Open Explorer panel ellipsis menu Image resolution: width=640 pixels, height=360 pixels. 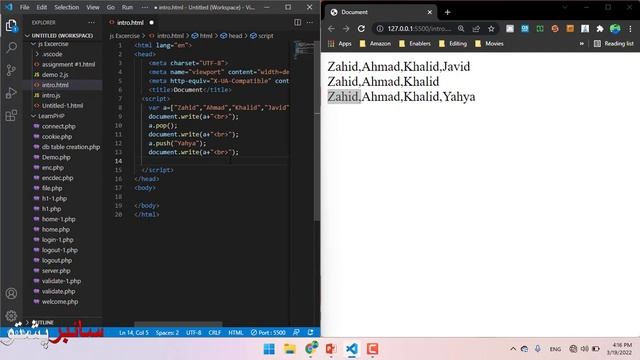(x=91, y=22)
